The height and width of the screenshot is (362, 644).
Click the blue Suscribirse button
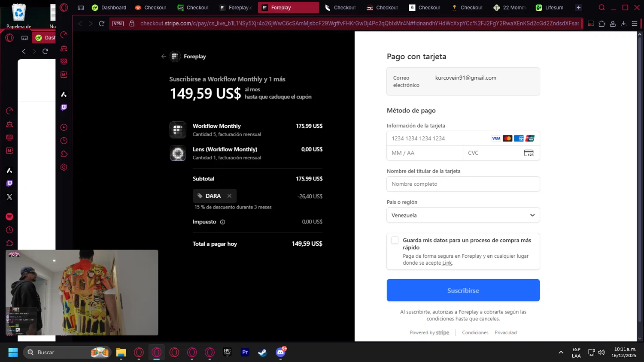click(x=463, y=290)
